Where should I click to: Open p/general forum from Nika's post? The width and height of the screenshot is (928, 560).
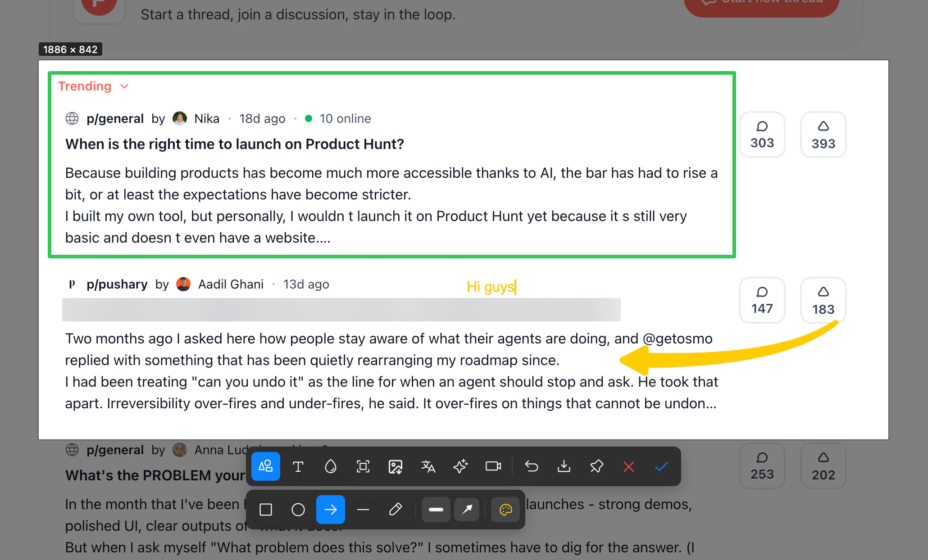(x=115, y=118)
